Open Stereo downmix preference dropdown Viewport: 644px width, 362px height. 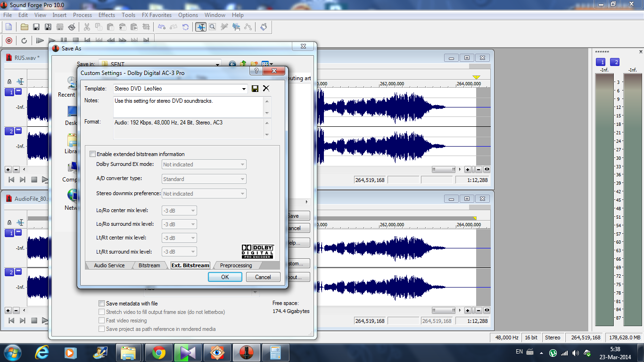tap(204, 194)
